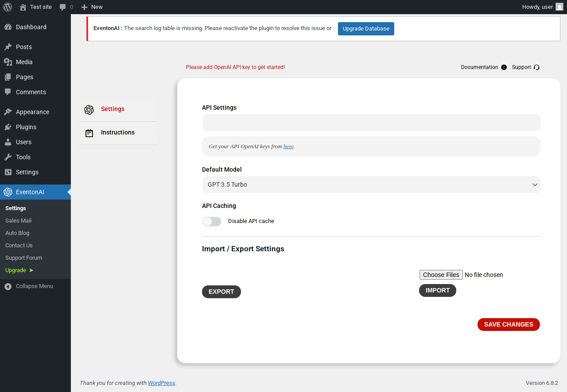Click the 'Import / Export Settings' heading
The height and width of the screenshot is (392, 567).
point(243,249)
